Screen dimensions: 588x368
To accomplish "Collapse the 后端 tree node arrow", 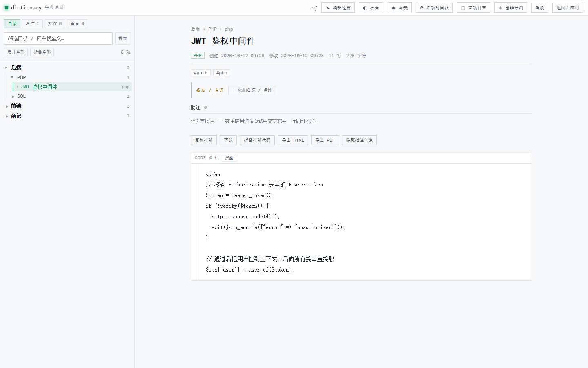I will pos(6,67).
